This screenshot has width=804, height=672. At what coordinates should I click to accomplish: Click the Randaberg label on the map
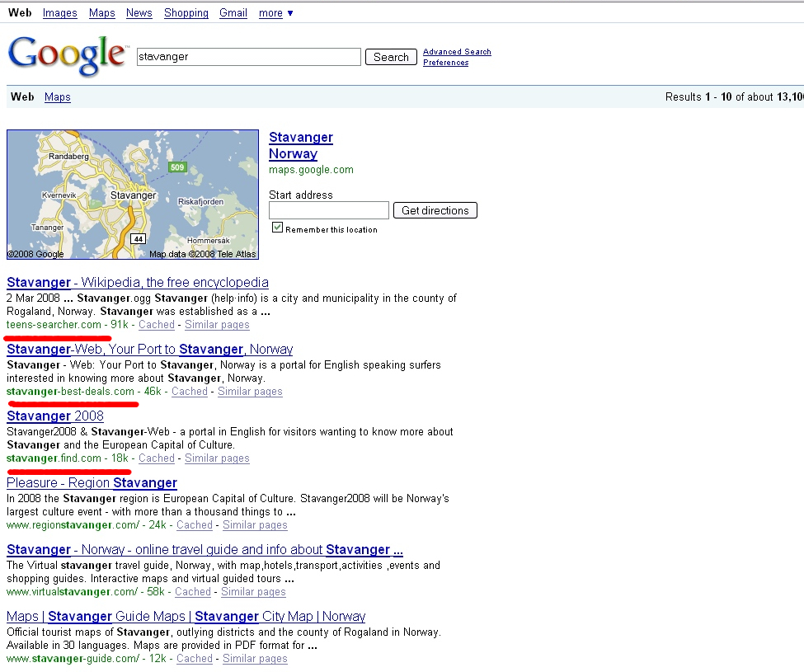point(68,157)
